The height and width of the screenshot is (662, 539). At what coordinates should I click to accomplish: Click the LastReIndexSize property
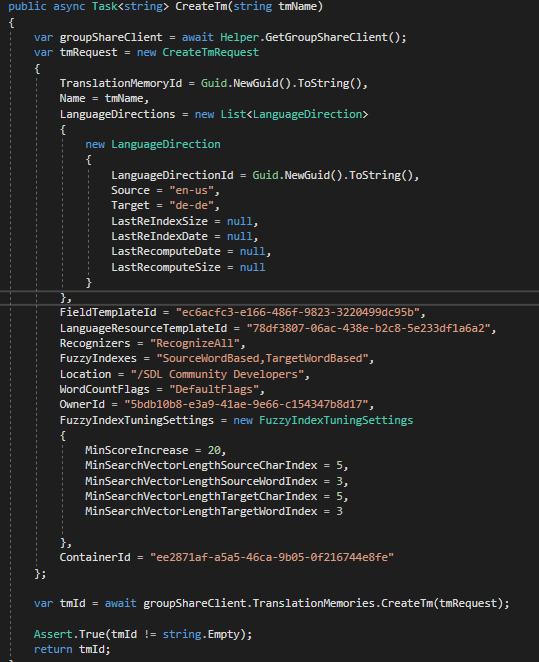[x=160, y=221]
